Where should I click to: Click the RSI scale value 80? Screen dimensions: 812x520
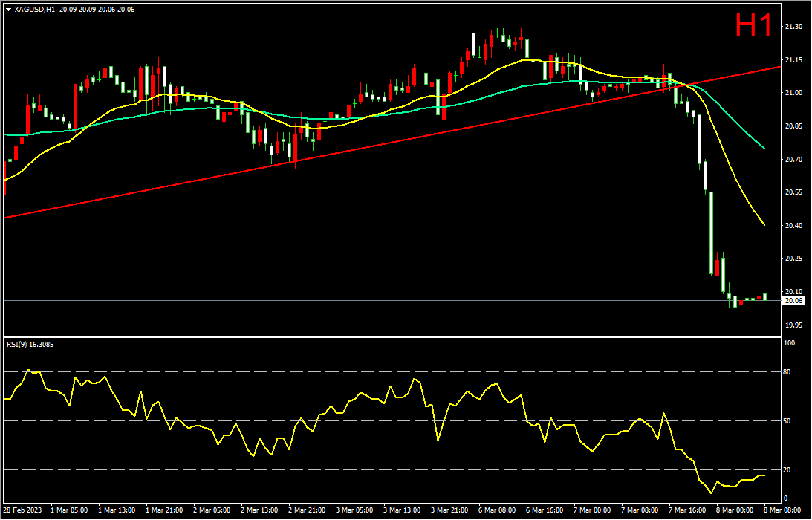point(787,372)
